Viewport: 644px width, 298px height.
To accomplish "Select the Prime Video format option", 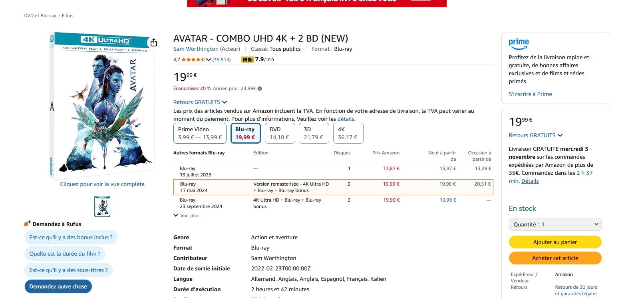I will tap(200, 133).
